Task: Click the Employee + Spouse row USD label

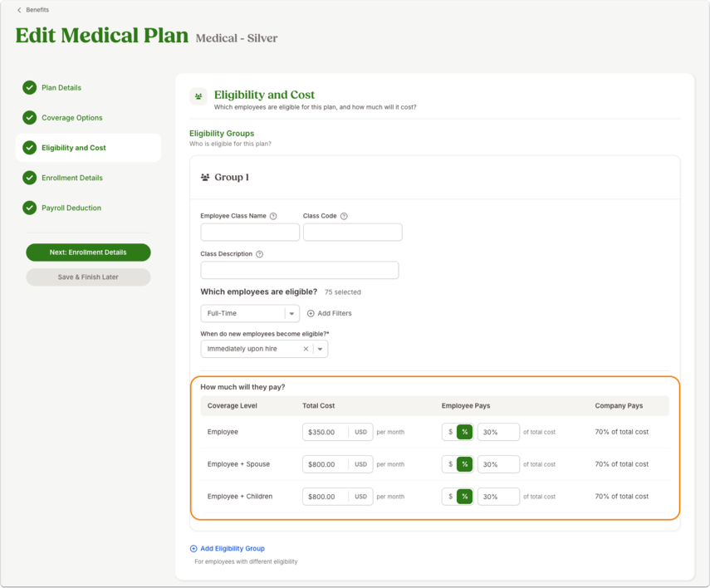Action: pyautogui.click(x=361, y=464)
